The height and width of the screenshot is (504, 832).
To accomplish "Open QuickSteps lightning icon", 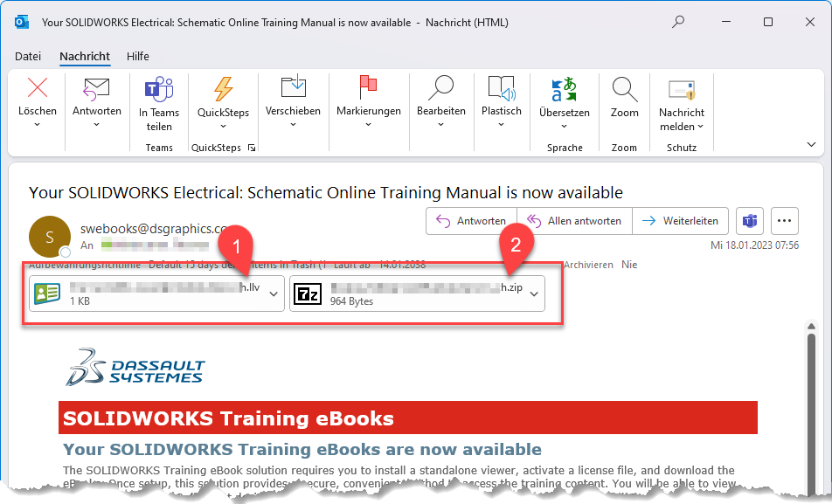I will tap(223, 88).
